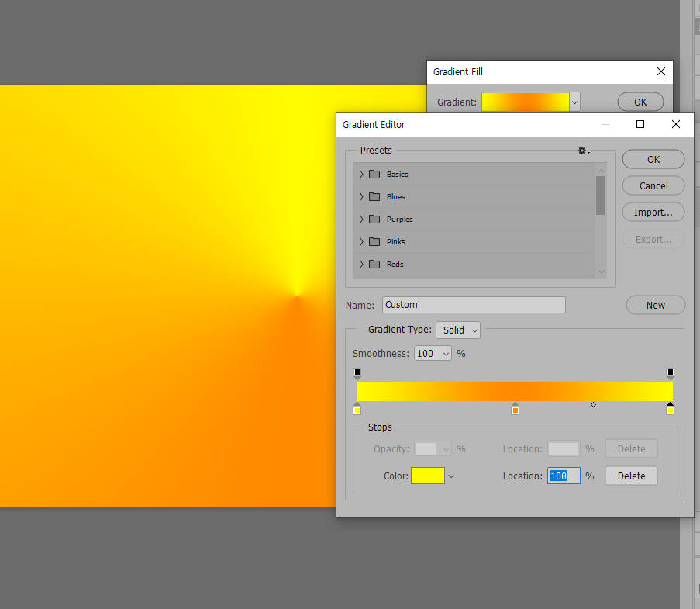Expand the Purples preset folder
The width and height of the screenshot is (700, 609).
(361, 219)
